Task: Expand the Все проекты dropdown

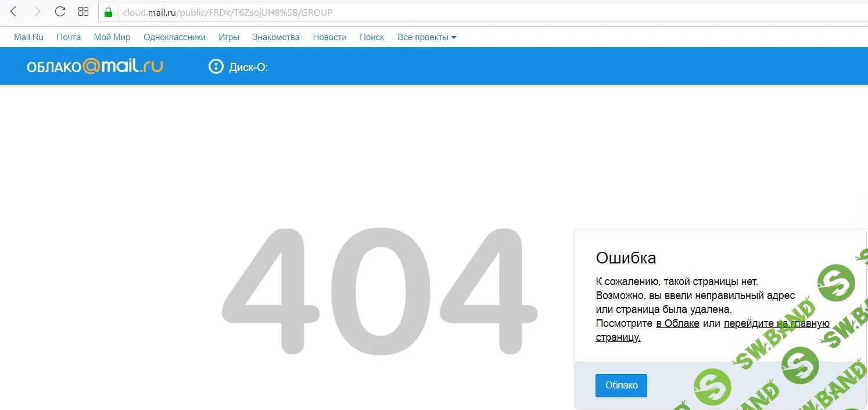Action: click(x=427, y=37)
